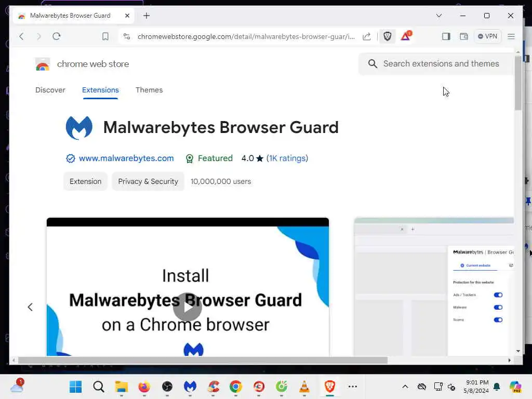Screen dimensions: 532x399
Task: Expand hidden system tray icons
Action: click(x=405, y=387)
